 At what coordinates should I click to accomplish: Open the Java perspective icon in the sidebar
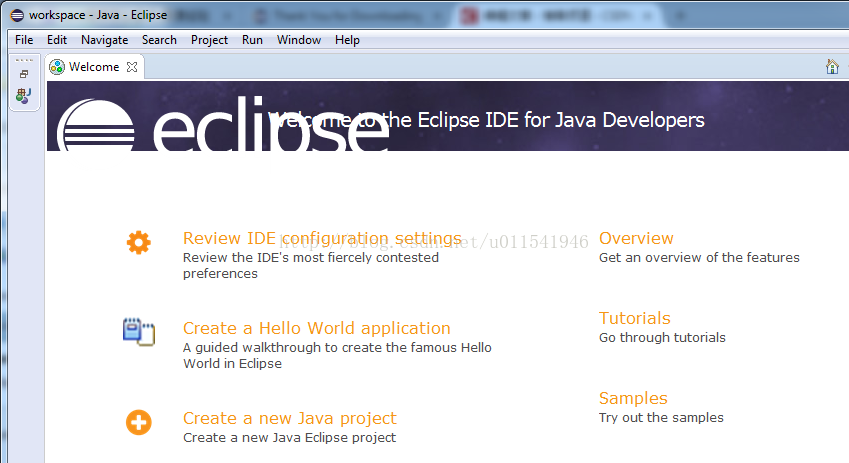pyautogui.click(x=24, y=95)
